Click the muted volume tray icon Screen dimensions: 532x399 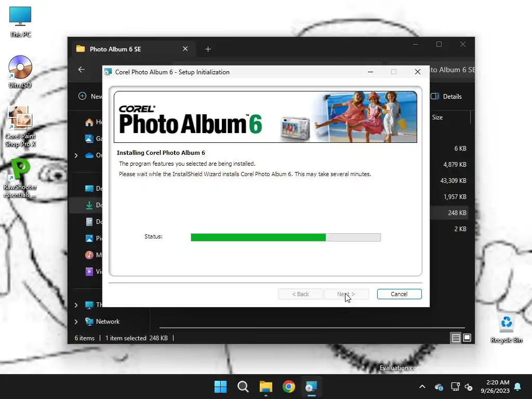coord(469,387)
